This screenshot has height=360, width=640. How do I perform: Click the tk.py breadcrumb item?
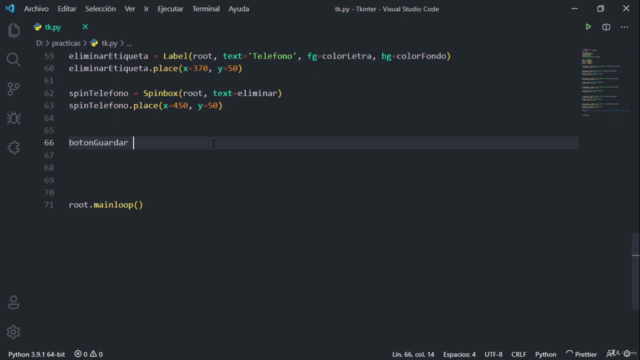pos(109,43)
